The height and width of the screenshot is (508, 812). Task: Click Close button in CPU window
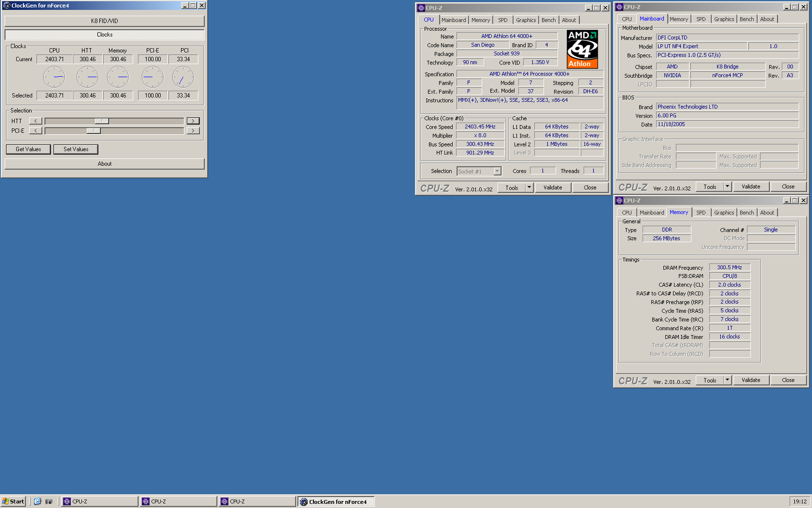point(590,187)
